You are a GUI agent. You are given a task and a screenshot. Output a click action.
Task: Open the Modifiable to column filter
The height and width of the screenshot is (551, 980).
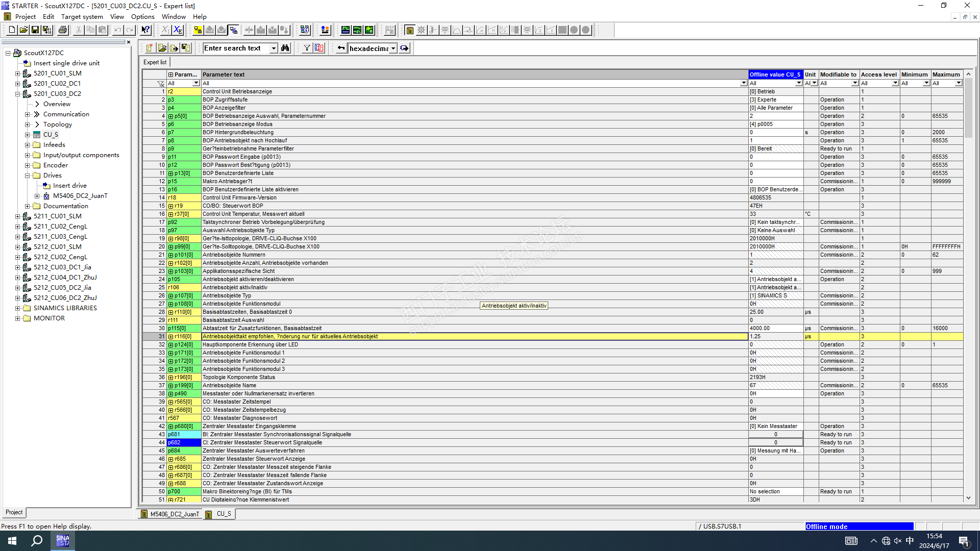[x=854, y=83]
